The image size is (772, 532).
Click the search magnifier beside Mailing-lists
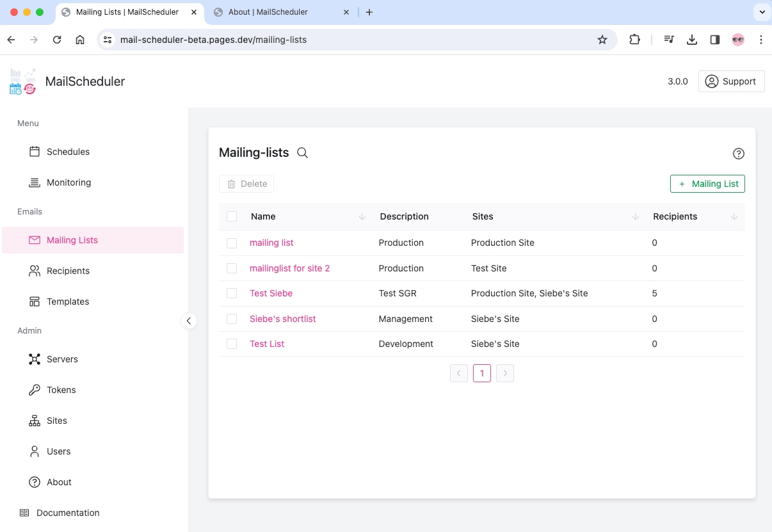coord(303,153)
